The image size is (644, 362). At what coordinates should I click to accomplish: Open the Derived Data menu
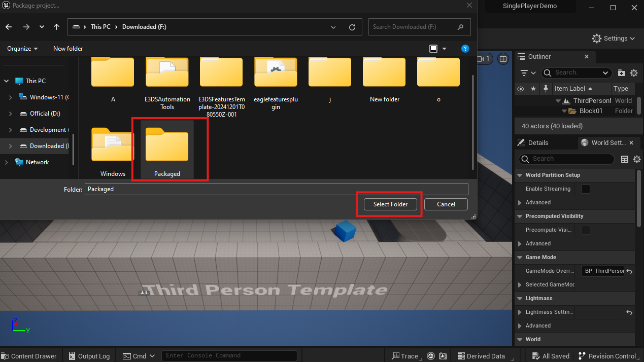[481, 356]
